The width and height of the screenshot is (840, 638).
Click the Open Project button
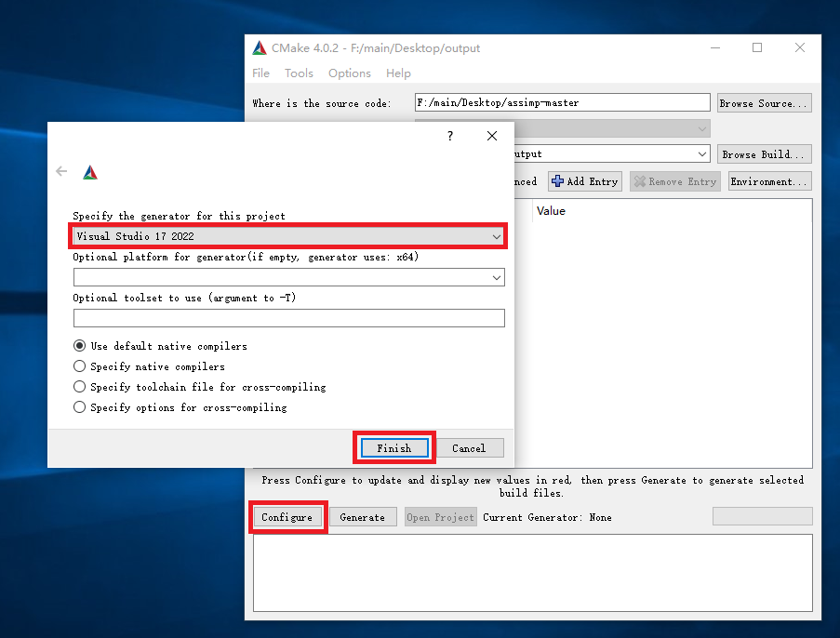440,517
